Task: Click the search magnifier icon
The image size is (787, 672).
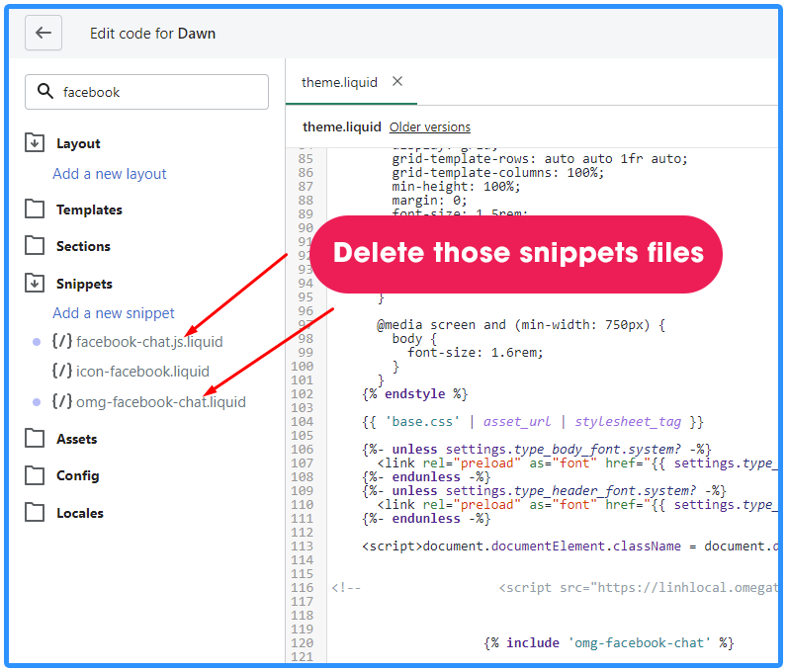Action: tap(44, 92)
